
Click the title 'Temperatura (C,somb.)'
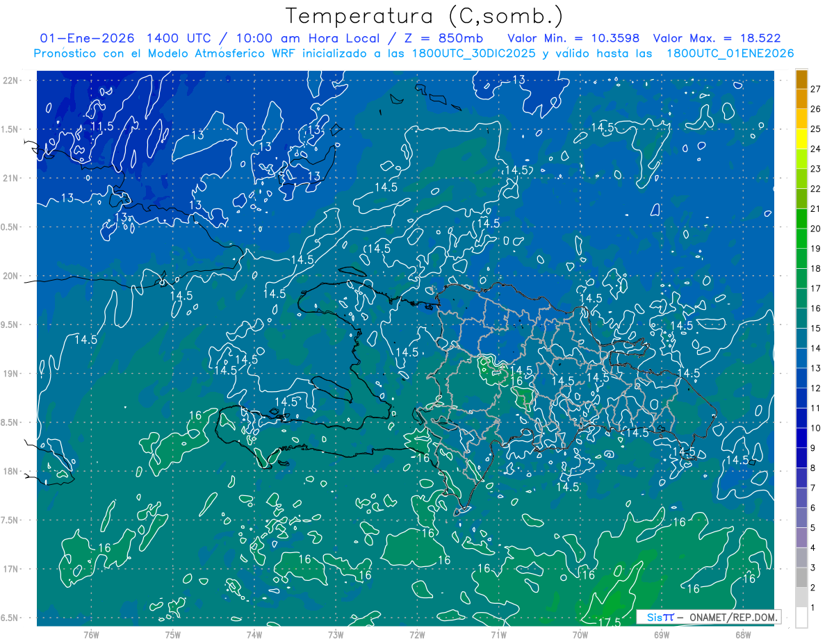[425, 15]
